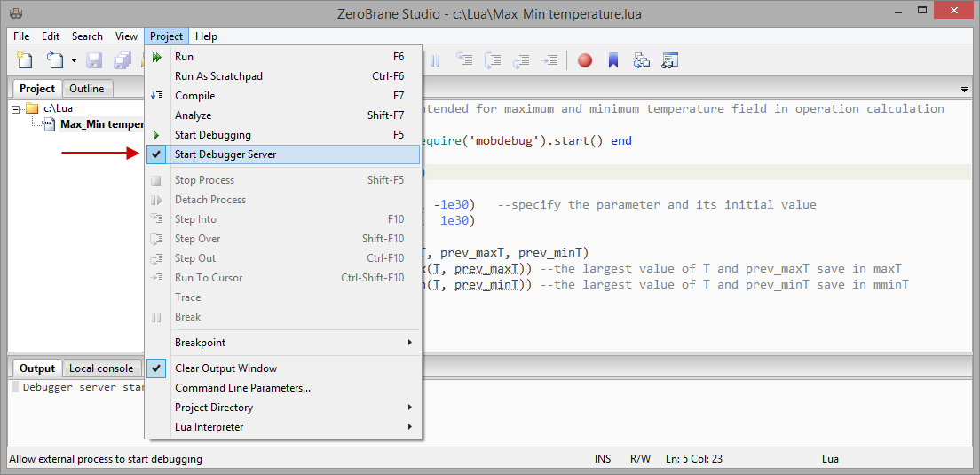Click the red Toggle Breakpoint toolbar icon
The width and height of the screenshot is (980, 475).
[584, 60]
